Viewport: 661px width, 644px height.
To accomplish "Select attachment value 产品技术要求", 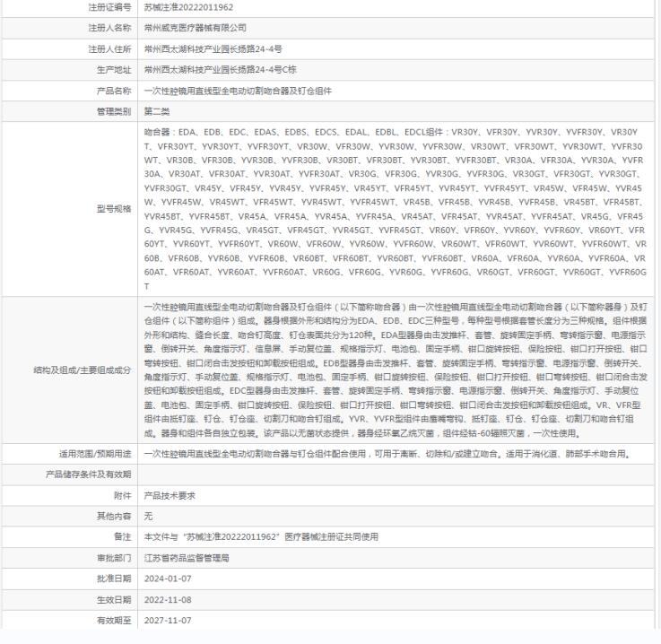I will tap(170, 496).
